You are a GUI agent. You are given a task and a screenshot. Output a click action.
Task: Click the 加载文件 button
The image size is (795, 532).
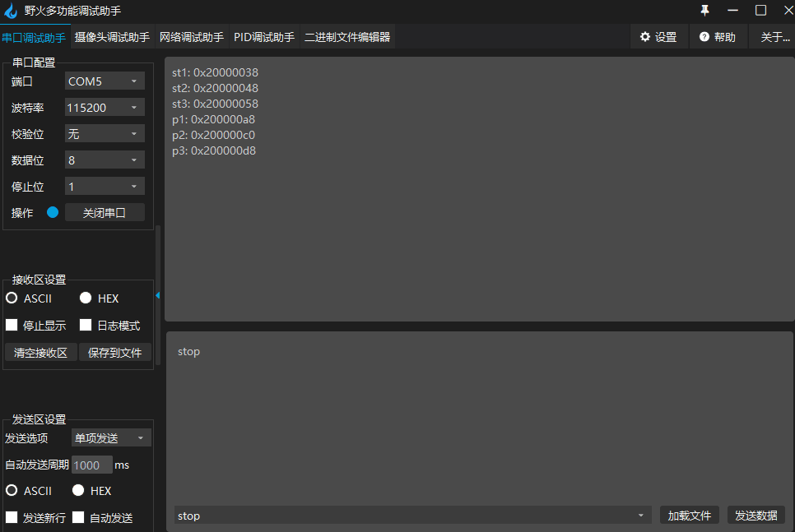(690, 516)
